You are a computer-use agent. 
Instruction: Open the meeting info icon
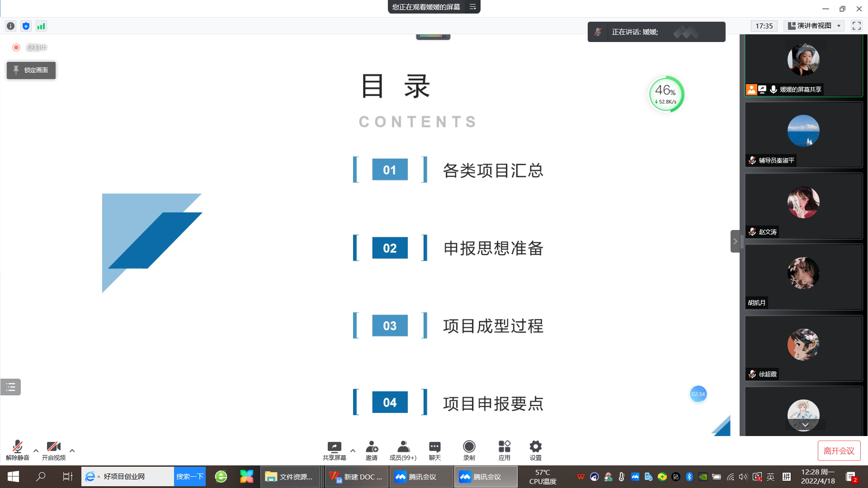pyautogui.click(x=10, y=26)
